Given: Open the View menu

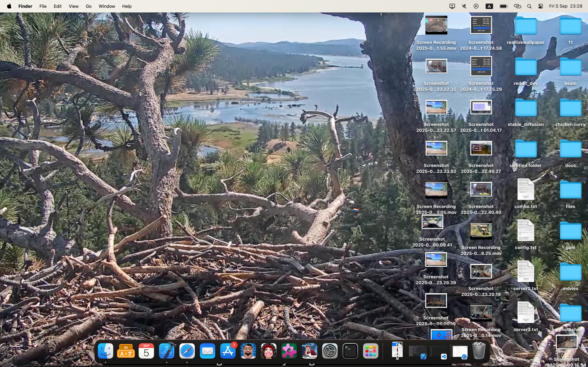Looking at the screenshot, I should pos(73,6).
